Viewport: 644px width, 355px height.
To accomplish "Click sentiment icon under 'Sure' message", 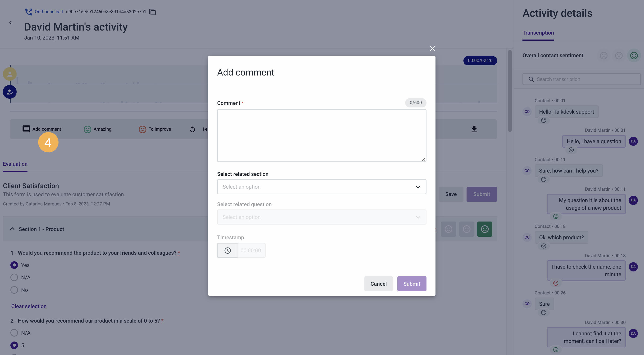I will 544,312.
